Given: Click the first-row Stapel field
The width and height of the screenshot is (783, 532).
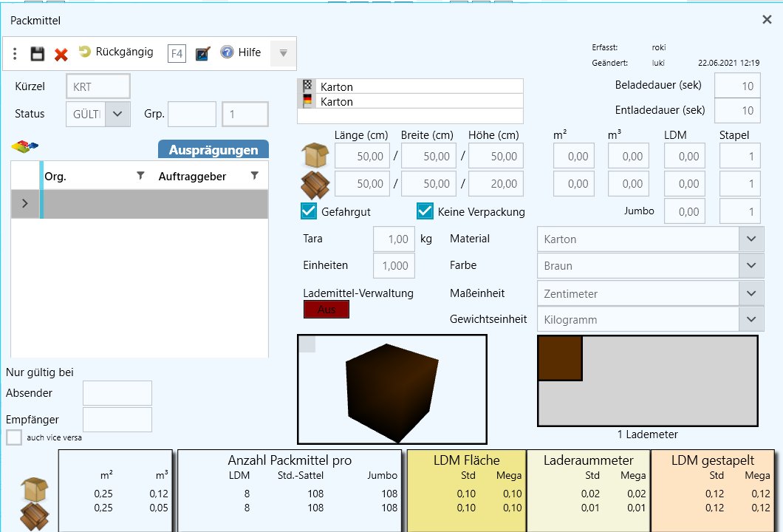Looking at the screenshot, I should point(739,156).
